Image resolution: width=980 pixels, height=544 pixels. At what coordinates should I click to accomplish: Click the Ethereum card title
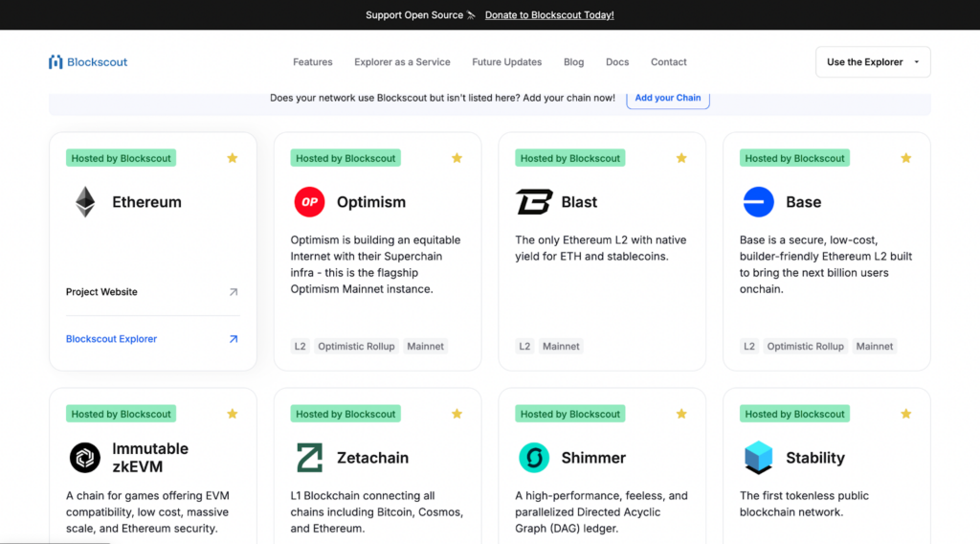(146, 202)
